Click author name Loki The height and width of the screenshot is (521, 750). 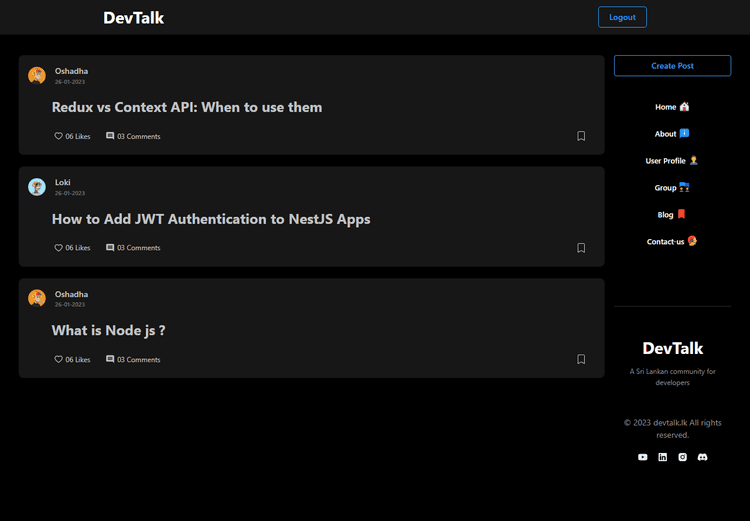tap(63, 182)
